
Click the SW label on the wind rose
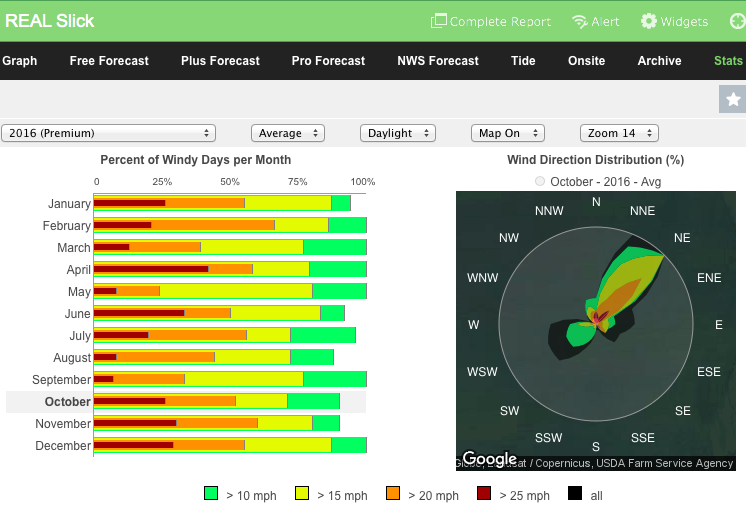(x=509, y=411)
